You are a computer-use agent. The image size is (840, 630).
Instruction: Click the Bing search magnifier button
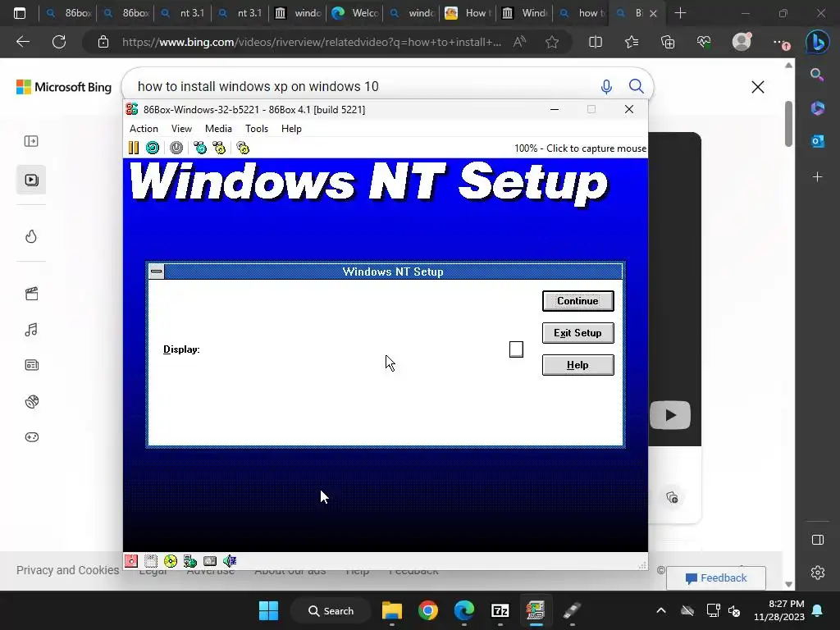coord(637,86)
